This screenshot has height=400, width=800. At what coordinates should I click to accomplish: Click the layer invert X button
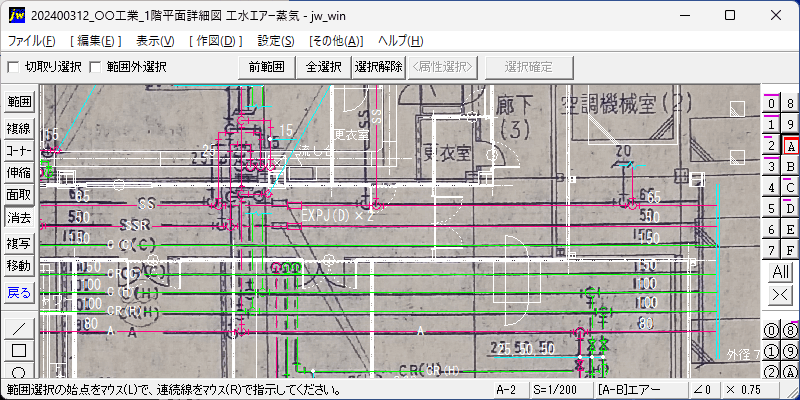coord(781,294)
